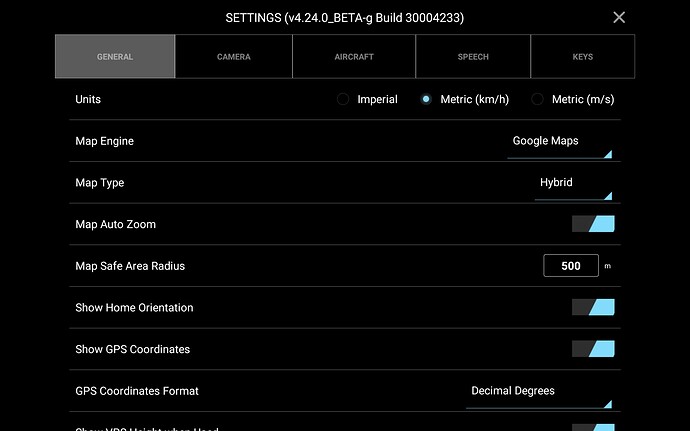Click the SETTINGS version title text
This screenshot has height=431, width=690.
click(345, 18)
